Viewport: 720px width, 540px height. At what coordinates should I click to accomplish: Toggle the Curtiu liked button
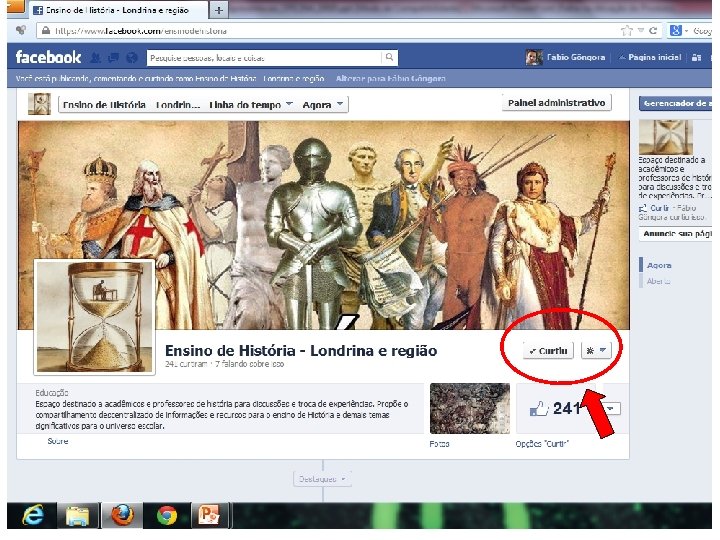548,351
